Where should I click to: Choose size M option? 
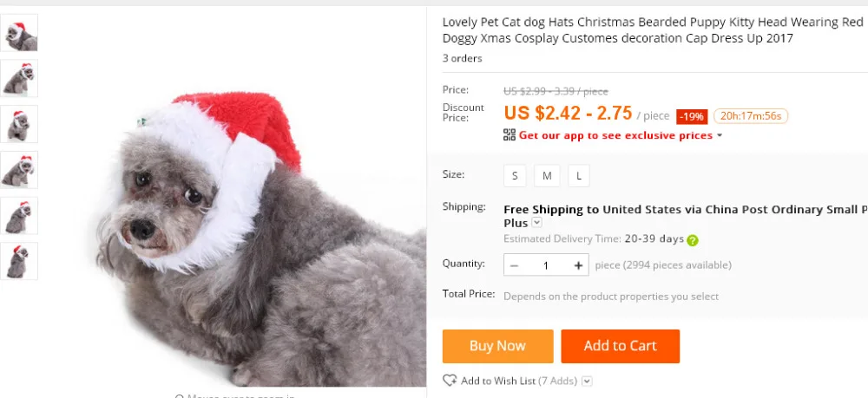click(547, 176)
